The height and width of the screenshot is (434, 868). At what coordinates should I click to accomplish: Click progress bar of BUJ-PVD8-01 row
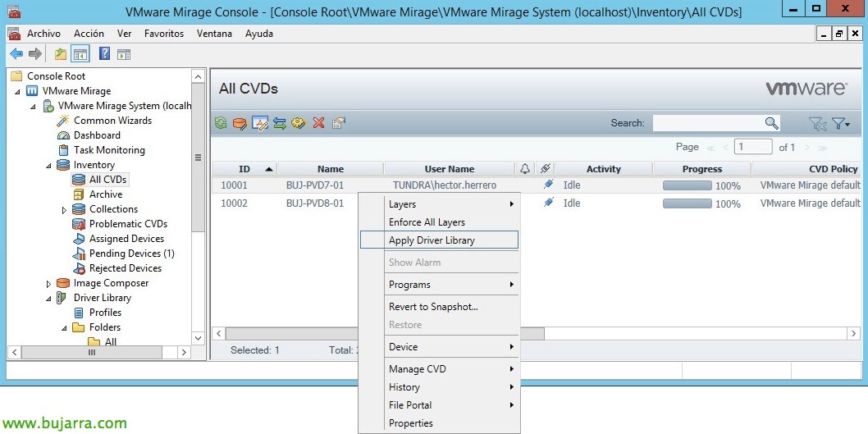(687, 203)
